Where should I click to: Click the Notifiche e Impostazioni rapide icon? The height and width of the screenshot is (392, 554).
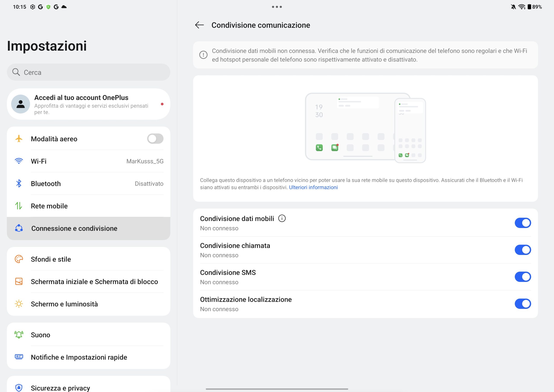pos(19,357)
